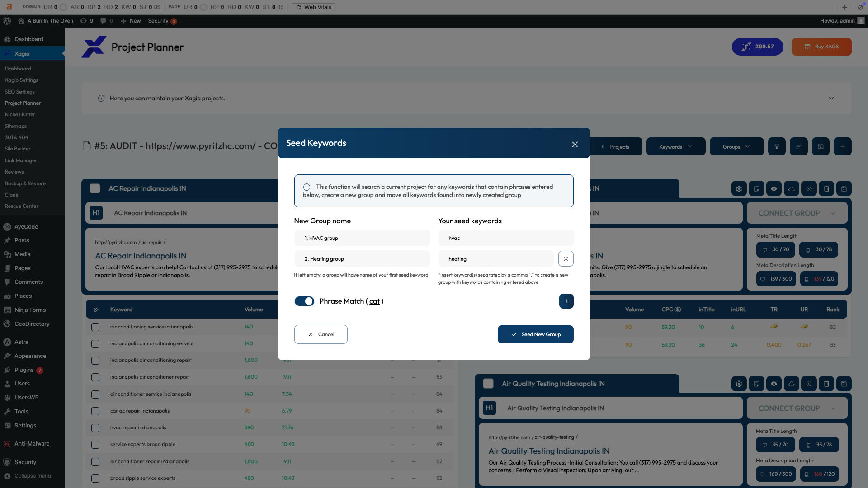Image resolution: width=868 pixels, height=488 pixels.
Task: Open Plugins menu in WordPress sidebar
Action: 24,370
